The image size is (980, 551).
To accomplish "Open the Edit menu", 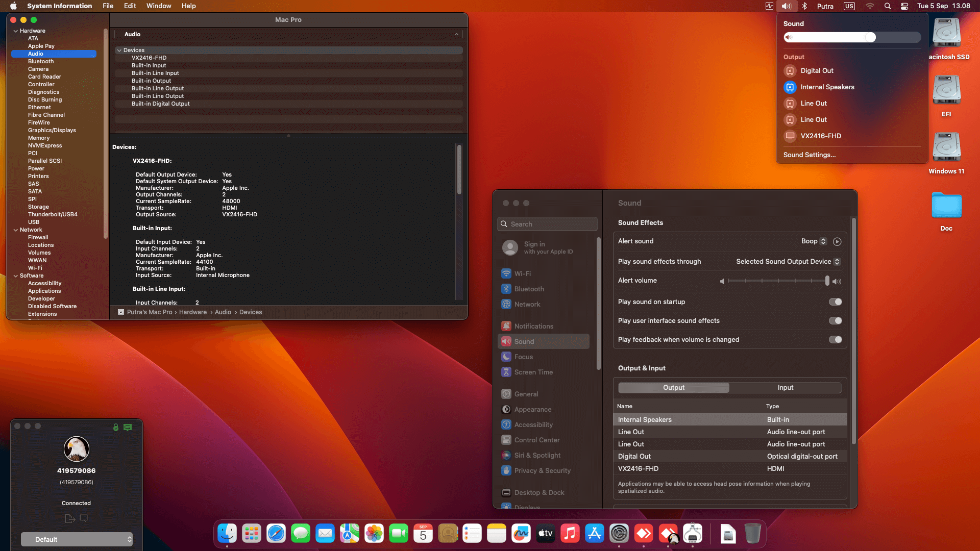I will tap(130, 6).
